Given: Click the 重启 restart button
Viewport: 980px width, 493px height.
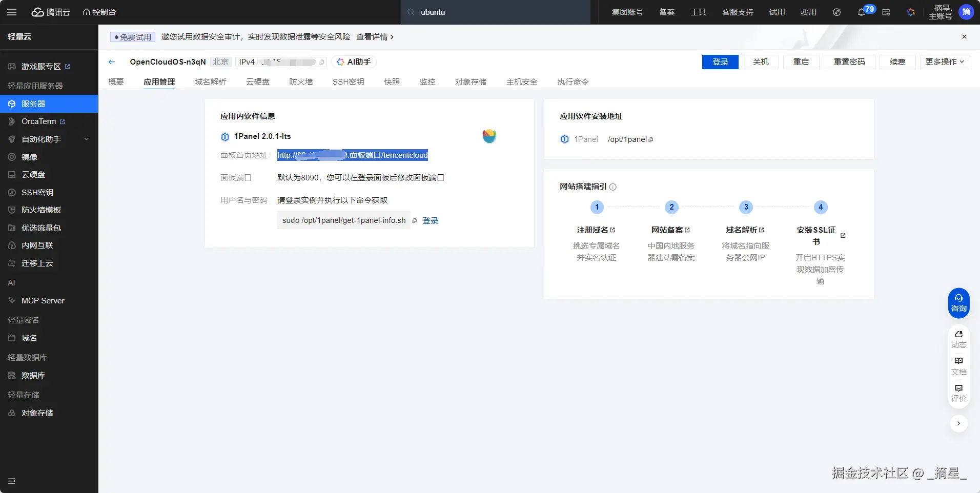Looking at the screenshot, I should [x=801, y=62].
